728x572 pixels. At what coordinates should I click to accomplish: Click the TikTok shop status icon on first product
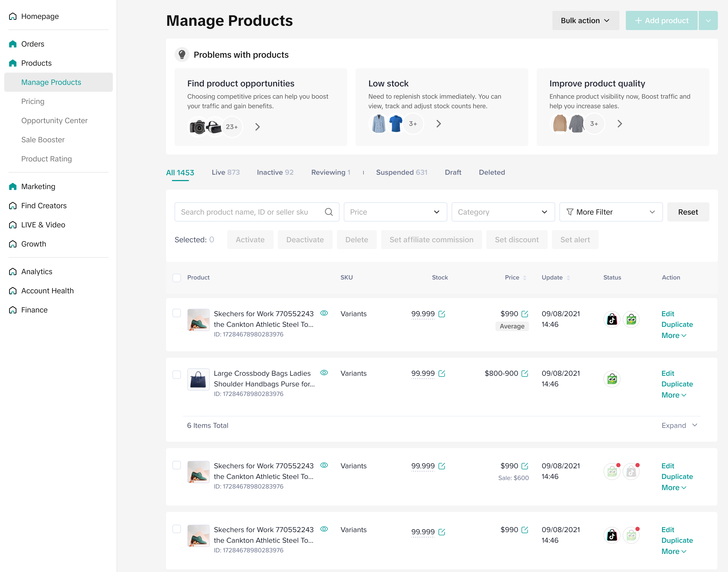612,319
